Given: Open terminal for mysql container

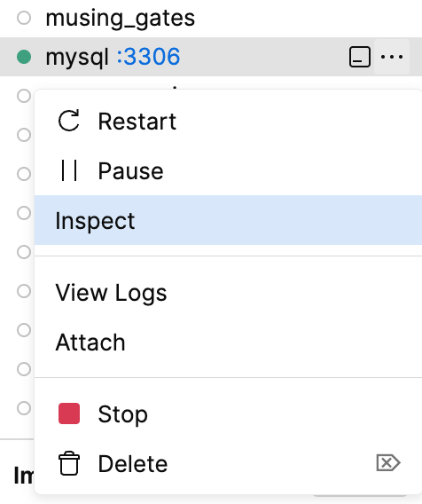Looking at the screenshot, I should coord(360,57).
